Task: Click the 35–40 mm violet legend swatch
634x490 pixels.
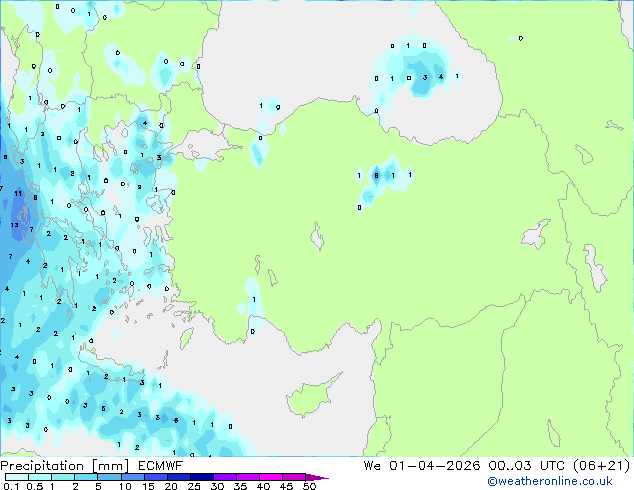Action: click(x=247, y=477)
